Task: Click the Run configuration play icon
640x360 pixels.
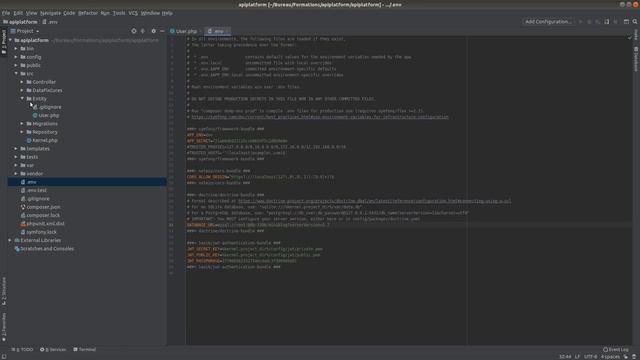Action: [x=580, y=22]
